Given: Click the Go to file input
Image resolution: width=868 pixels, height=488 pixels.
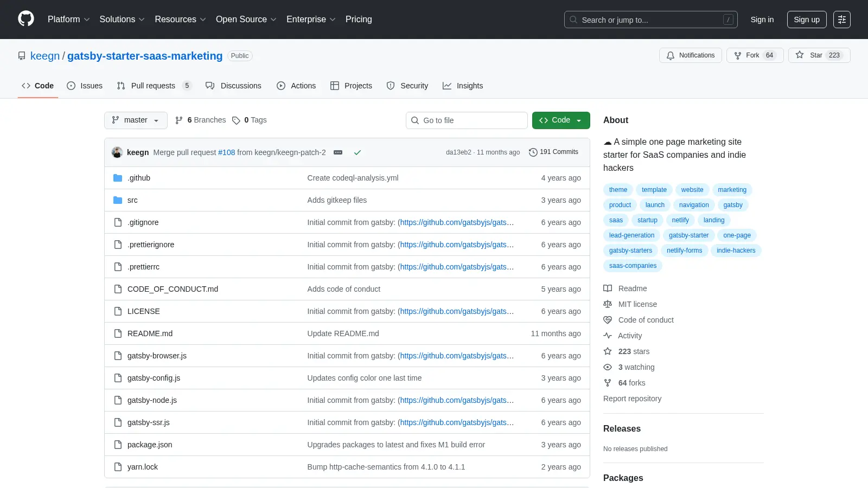Looking at the screenshot, I should coord(467,120).
